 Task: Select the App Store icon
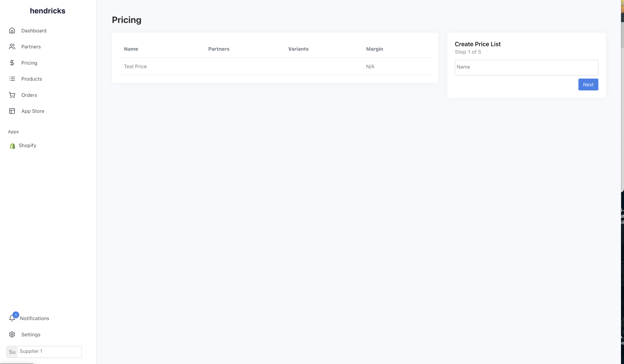click(x=12, y=111)
